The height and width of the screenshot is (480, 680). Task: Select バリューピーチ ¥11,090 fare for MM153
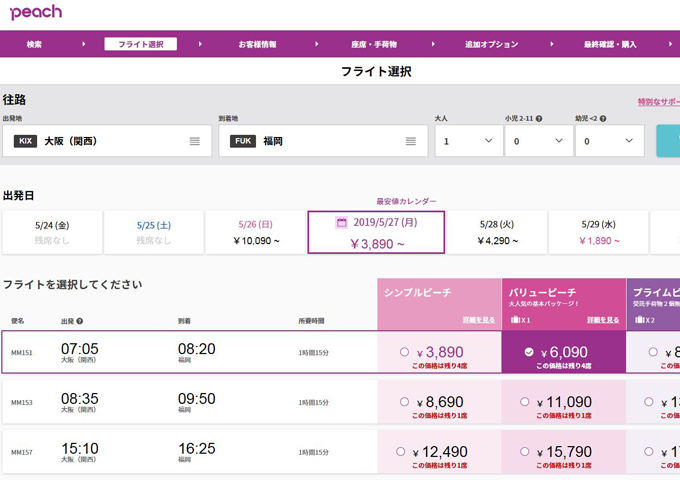(x=524, y=402)
